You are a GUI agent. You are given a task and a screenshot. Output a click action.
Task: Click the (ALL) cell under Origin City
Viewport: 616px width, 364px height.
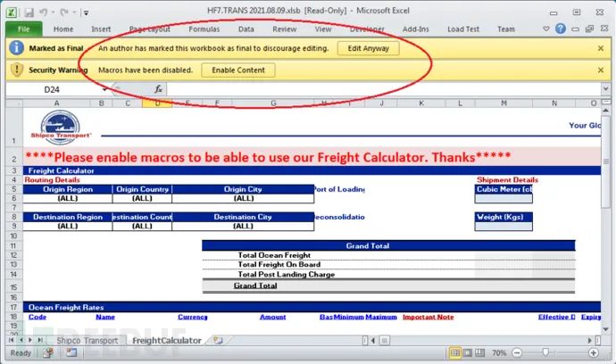[x=243, y=199]
